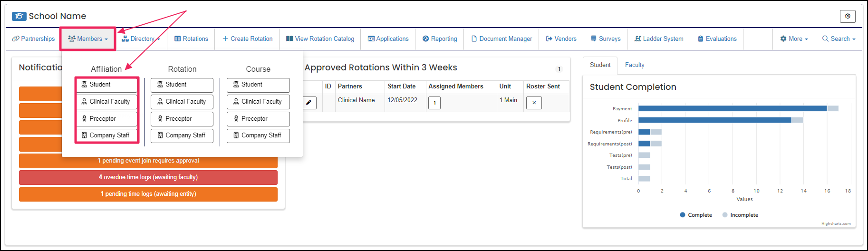Click the Payment bar in the chart
Image resolution: width=868 pixels, height=251 pixels.
point(733,108)
